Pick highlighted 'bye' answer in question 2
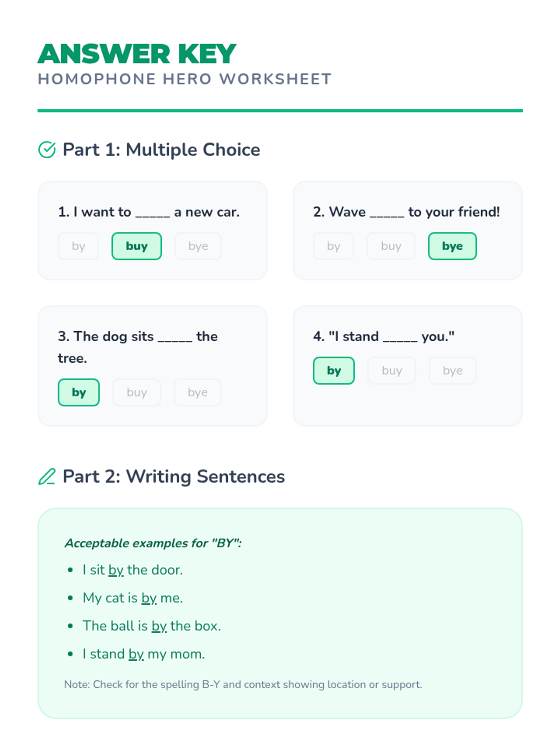Viewport: 560px width, 747px height. pyautogui.click(x=452, y=246)
